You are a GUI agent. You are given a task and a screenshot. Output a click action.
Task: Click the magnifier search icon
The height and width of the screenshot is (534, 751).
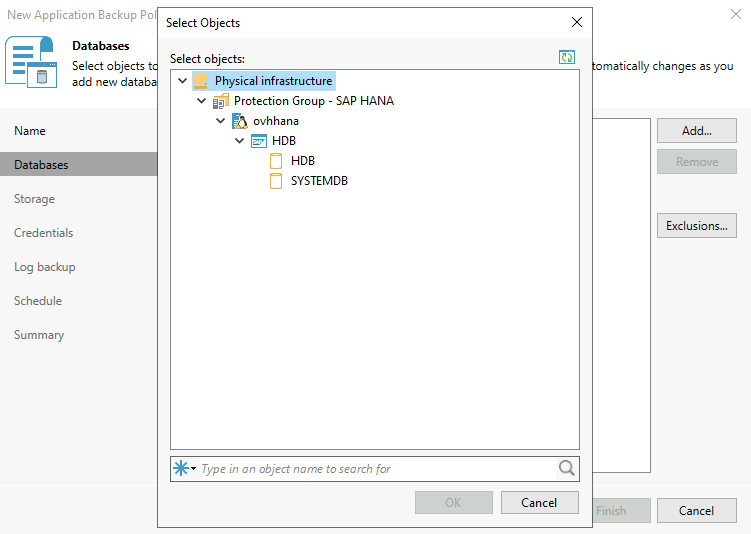tap(567, 468)
